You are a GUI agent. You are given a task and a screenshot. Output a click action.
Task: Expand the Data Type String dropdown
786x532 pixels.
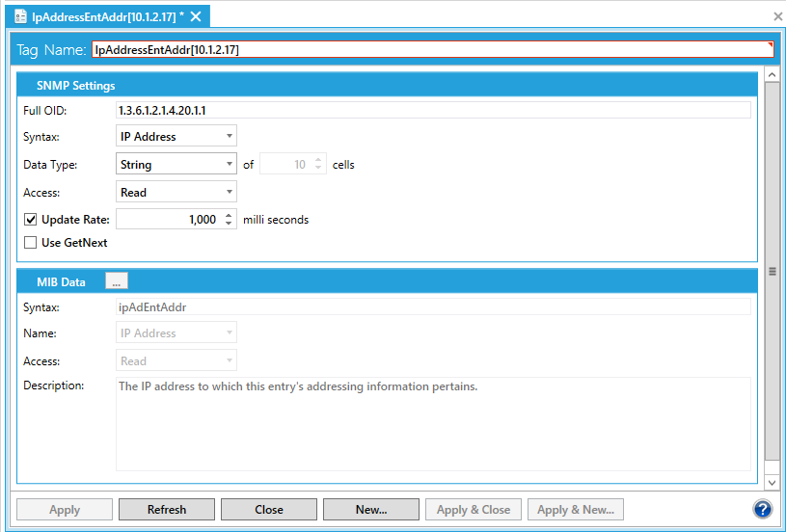(176, 165)
